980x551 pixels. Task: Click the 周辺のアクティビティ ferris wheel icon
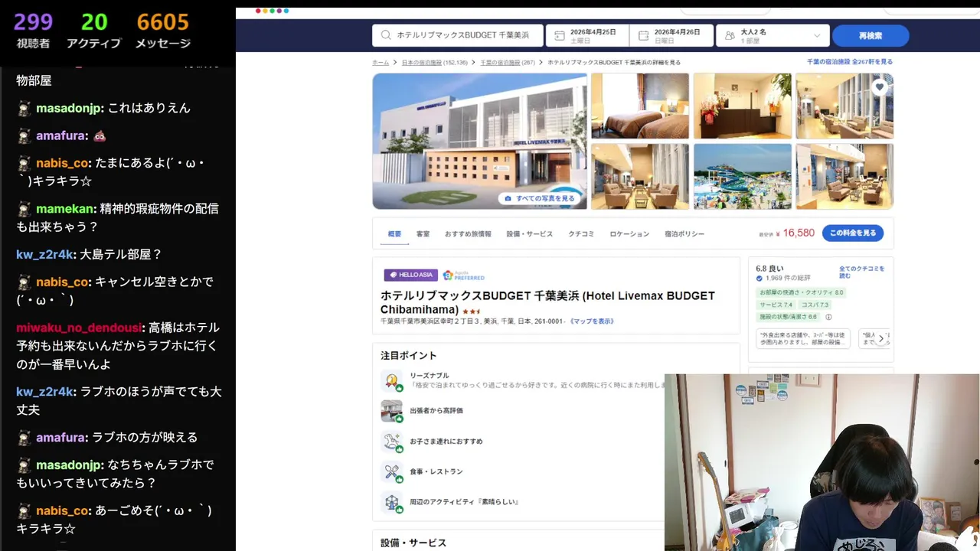392,503
